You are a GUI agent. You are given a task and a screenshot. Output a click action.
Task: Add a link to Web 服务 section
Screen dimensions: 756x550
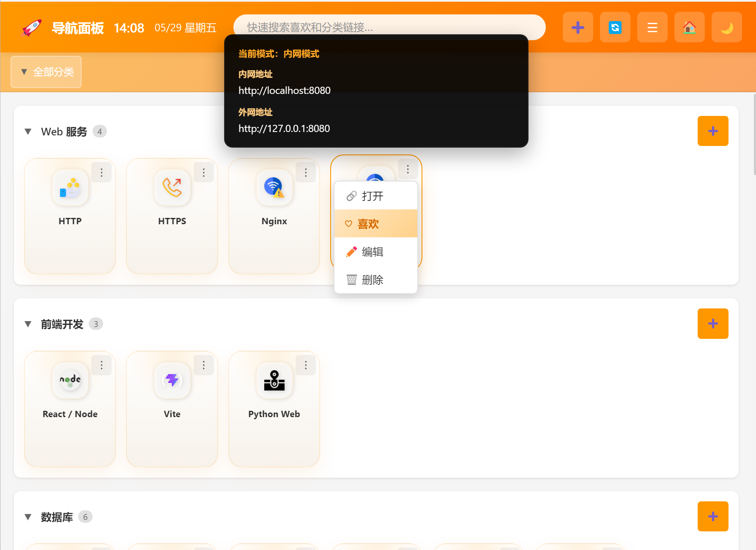point(713,131)
